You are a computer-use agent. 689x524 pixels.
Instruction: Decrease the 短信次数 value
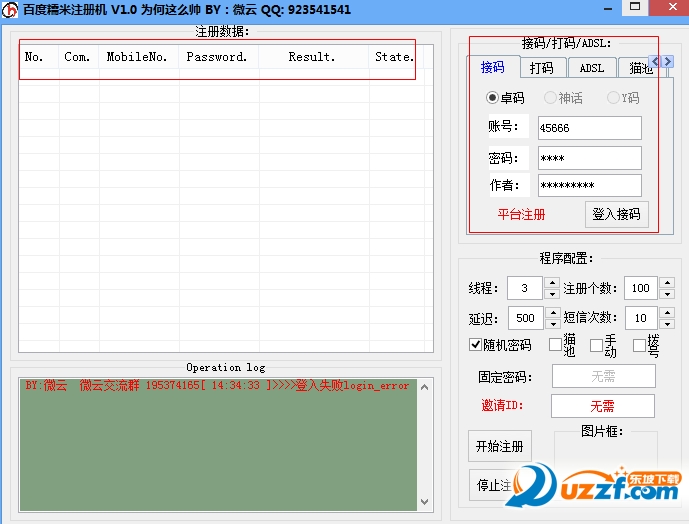click(667, 324)
